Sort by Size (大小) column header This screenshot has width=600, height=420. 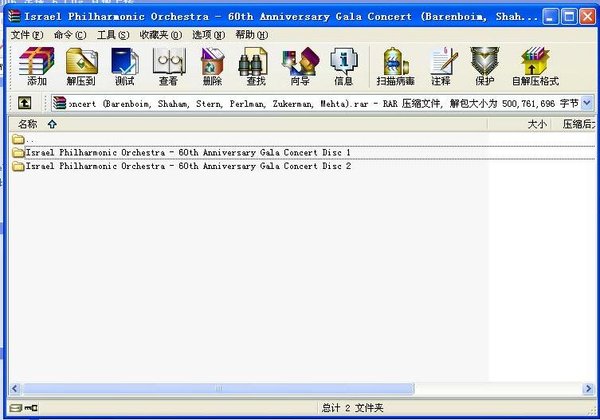point(519,124)
